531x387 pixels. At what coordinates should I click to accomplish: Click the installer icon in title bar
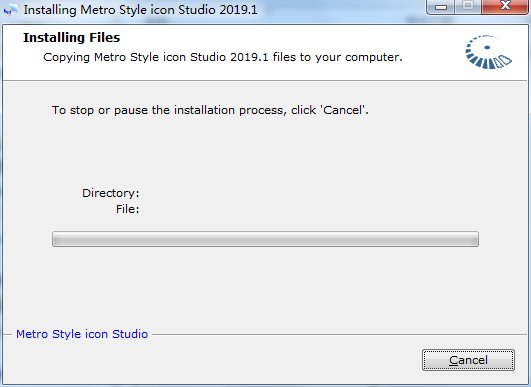click(x=10, y=10)
